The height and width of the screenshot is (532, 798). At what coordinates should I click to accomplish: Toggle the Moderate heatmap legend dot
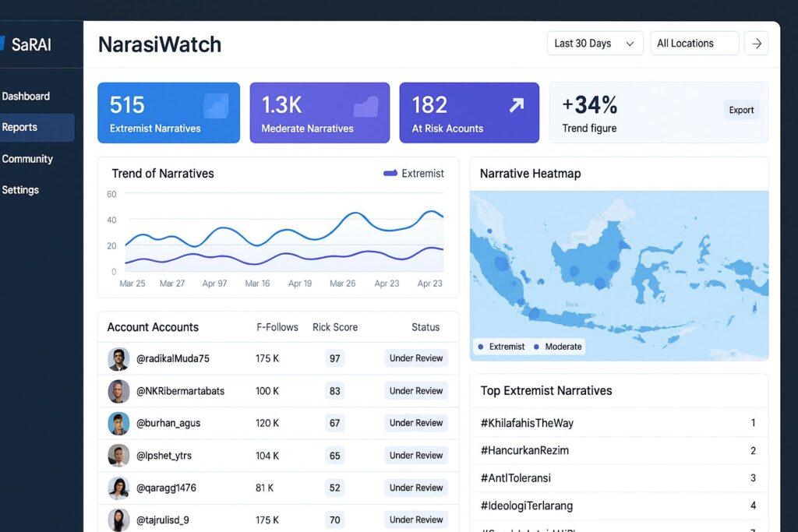536,347
